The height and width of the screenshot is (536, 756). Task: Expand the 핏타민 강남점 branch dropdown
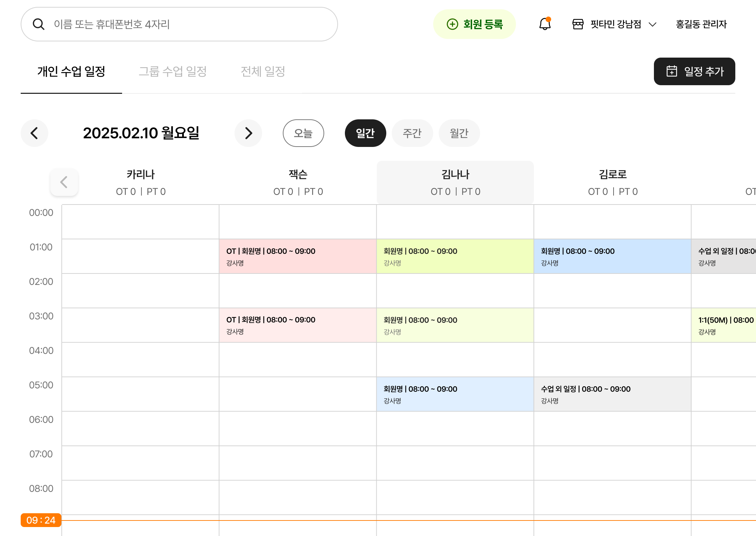pos(652,24)
